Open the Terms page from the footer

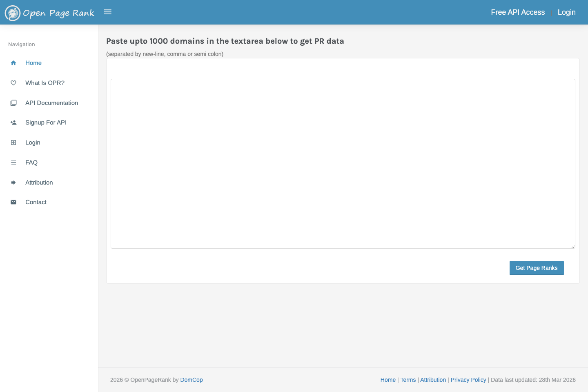coord(408,380)
